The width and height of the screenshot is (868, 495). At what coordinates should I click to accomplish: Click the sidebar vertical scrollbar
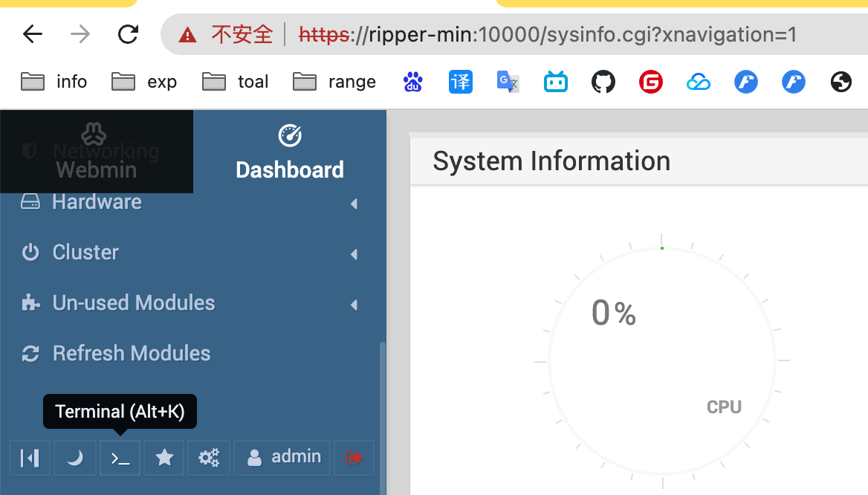click(x=383, y=418)
